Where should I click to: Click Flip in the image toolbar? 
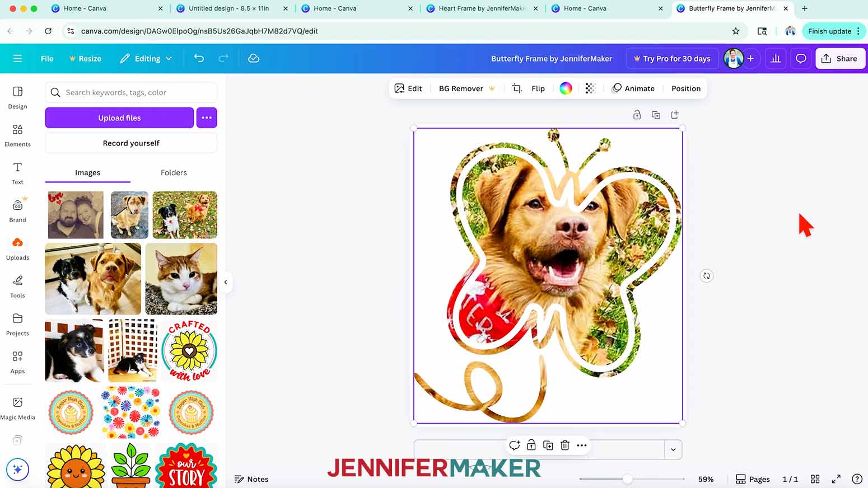click(x=538, y=88)
